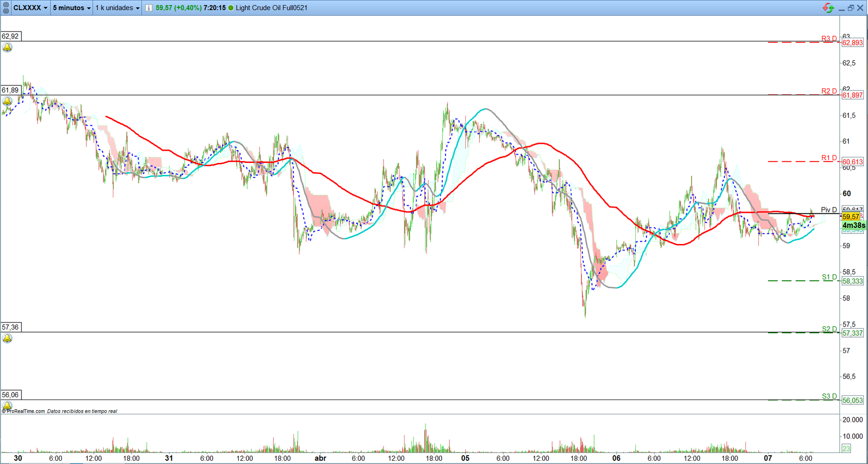The height and width of the screenshot is (464, 868).
Task: Select the 61,89 alert price label
Action: click(11, 90)
